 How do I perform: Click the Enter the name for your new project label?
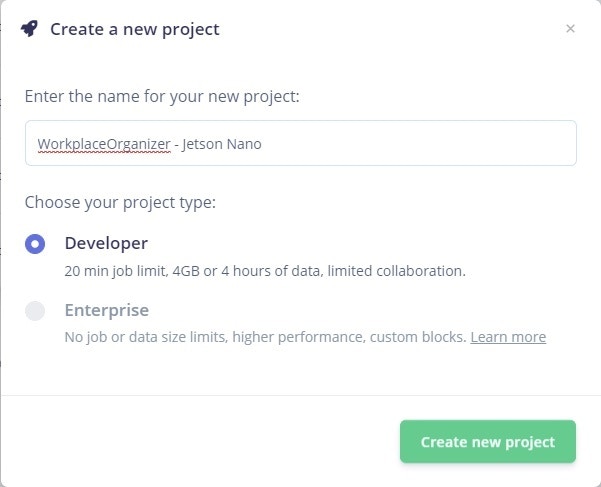tap(162, 97)
